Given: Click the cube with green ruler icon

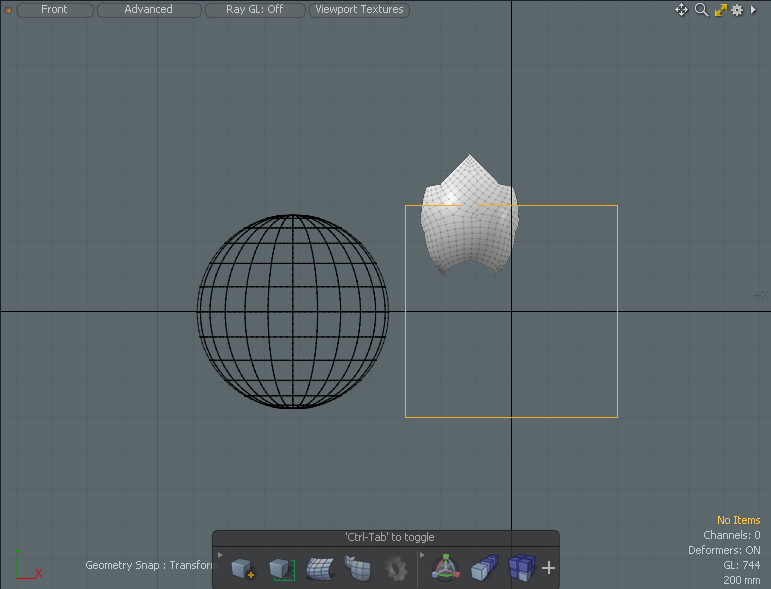Looking at the screenshot, I should pyautogui.click(x=282, y=568).
